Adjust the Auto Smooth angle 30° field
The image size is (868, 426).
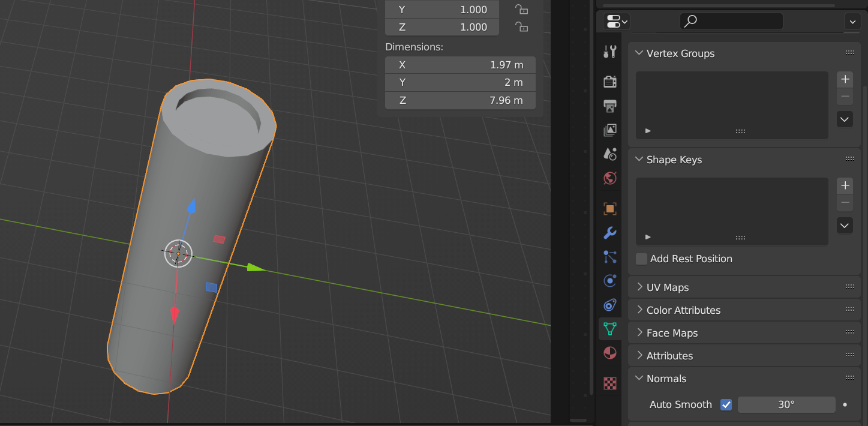786,404
